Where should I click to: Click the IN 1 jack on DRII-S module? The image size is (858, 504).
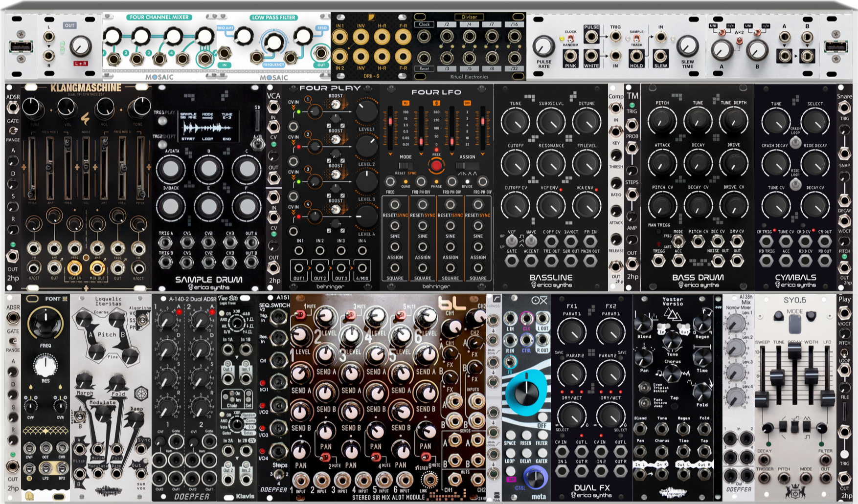[340, 37]
